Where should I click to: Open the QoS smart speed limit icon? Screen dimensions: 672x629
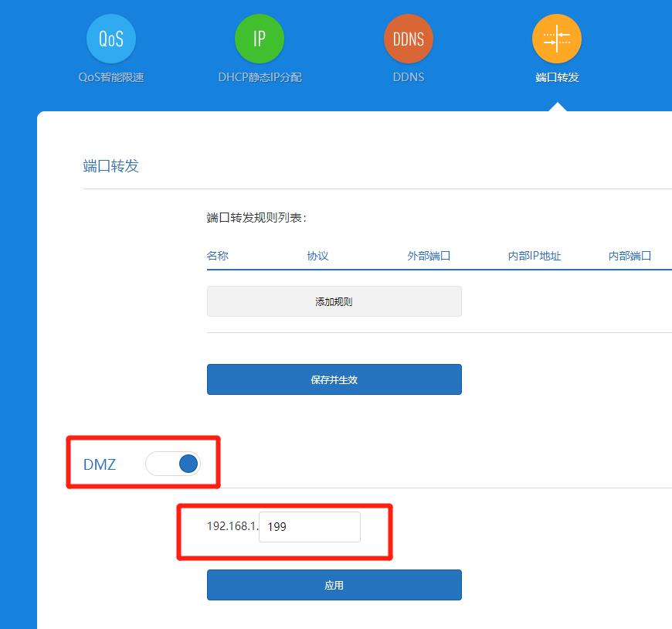(111, 39)
